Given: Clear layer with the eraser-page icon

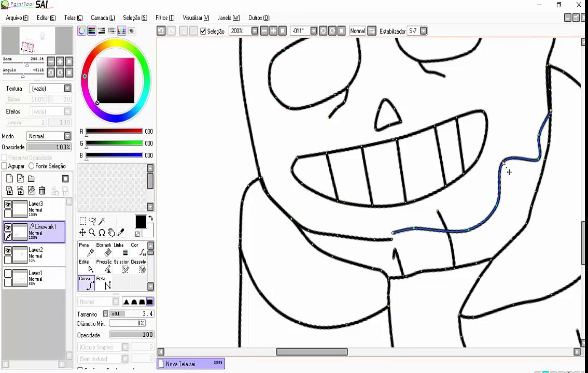Looking at the screenshot, I should click(x=31, y=191).
